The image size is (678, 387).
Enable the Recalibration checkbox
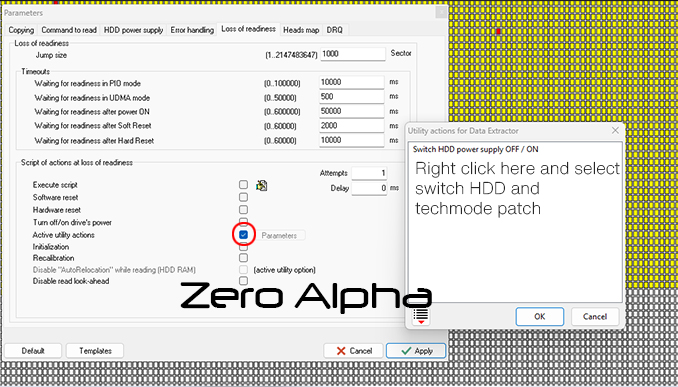[243, 258]
